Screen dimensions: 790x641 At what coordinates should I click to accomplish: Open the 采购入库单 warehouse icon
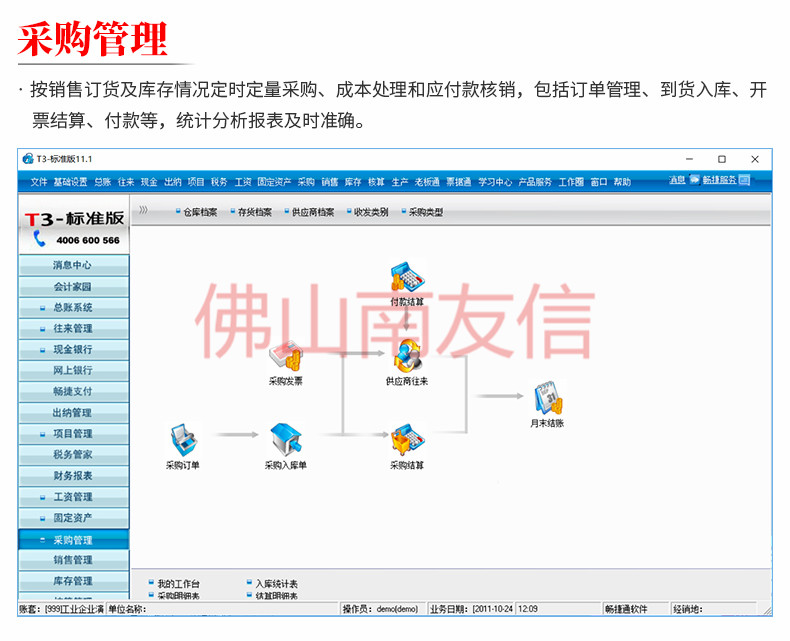286,439
